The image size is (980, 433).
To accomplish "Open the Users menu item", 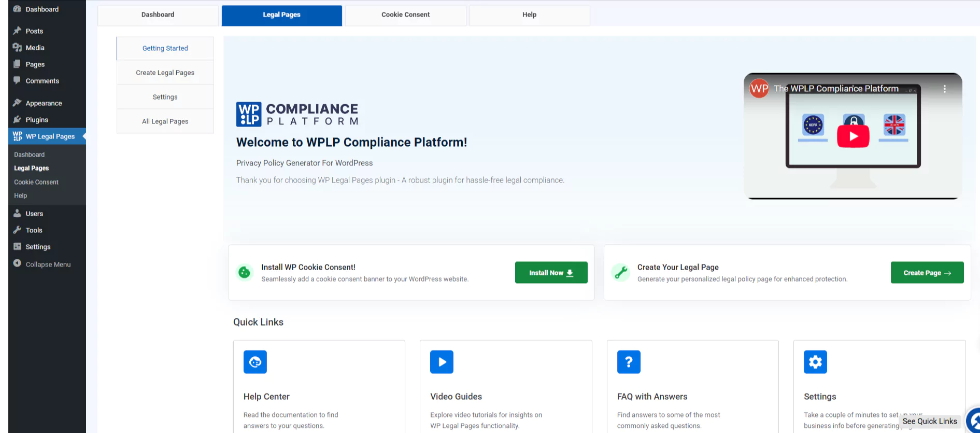I will [x=47, y=214].
